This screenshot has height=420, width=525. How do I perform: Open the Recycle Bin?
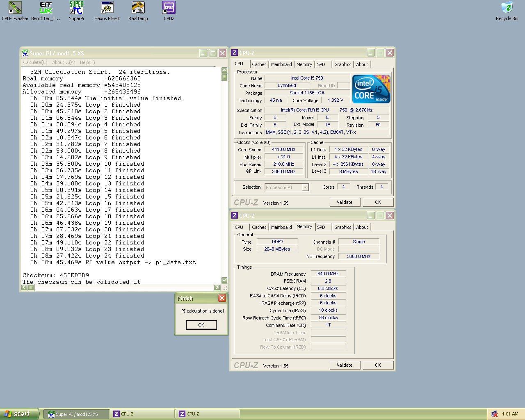tap(507, 8)
